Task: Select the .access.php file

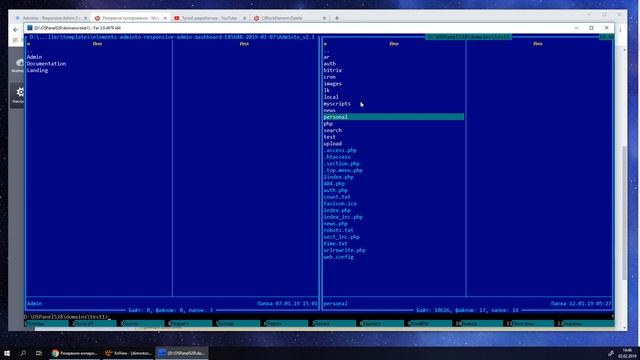Action: 340,150
